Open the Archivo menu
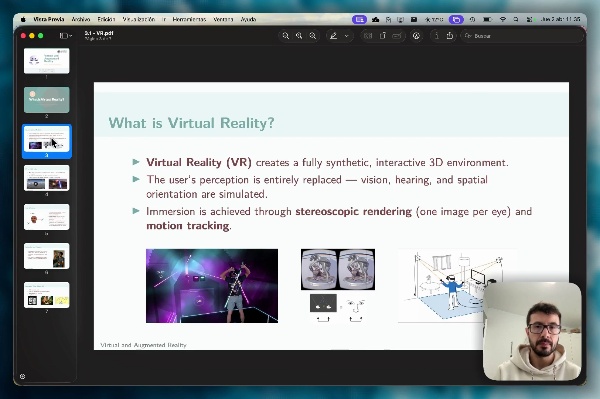This screenshot has width=600, height=399. point(81,19)
